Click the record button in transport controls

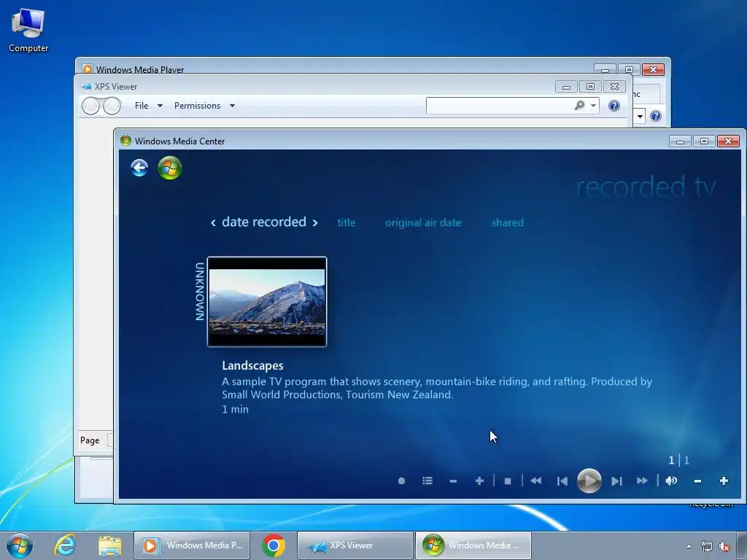(401, 481)
